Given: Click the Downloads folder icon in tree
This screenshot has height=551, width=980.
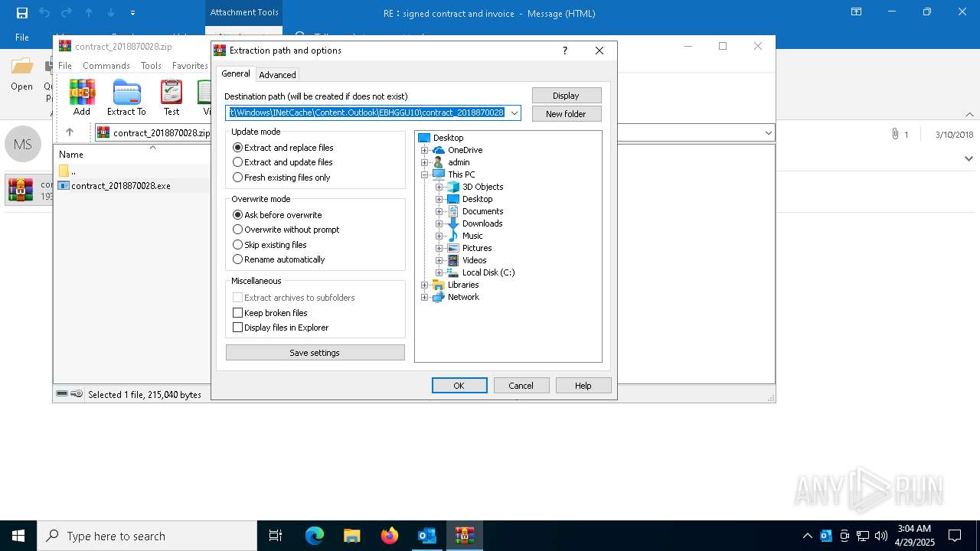Looking at the screenshot, I should (x=453, y=223).
